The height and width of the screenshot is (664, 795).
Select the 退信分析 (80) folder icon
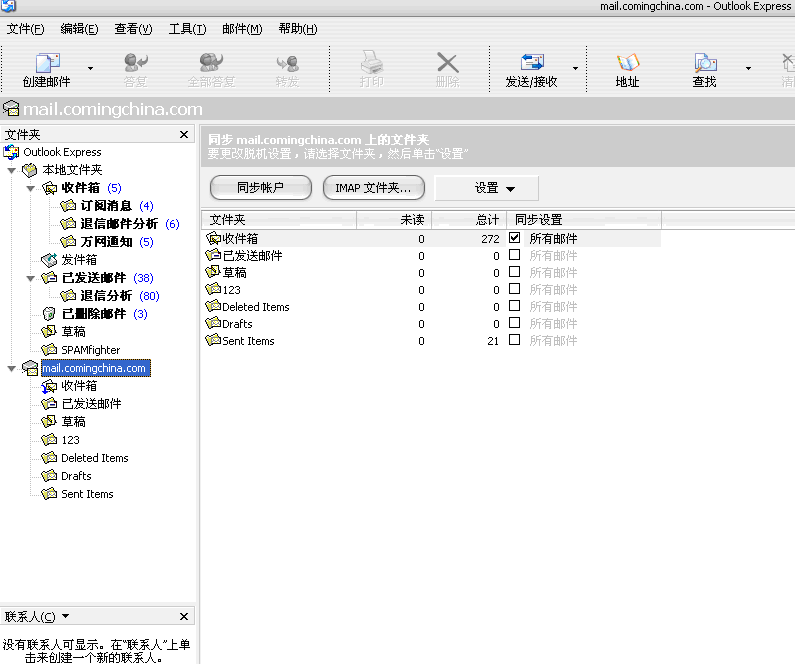(68, 296)
